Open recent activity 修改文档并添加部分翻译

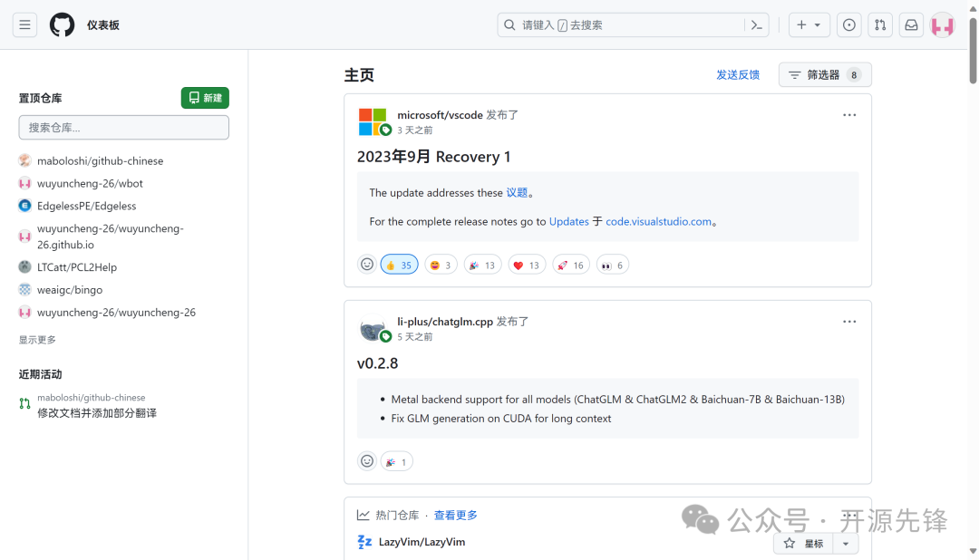(97, 413)
